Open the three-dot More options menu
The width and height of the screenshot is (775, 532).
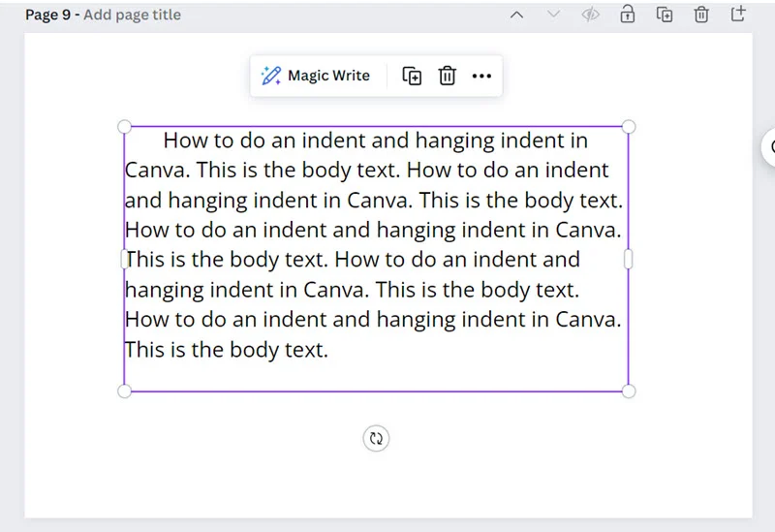(481, 77)
